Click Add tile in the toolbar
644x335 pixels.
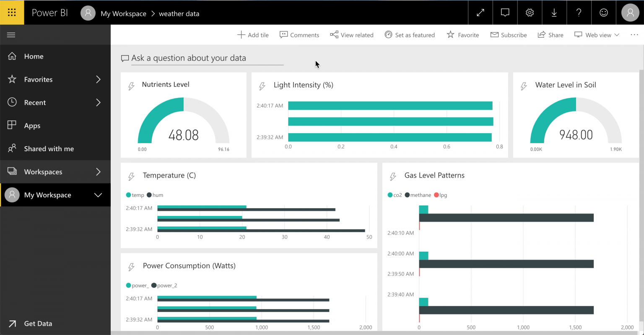click(253, 35)
